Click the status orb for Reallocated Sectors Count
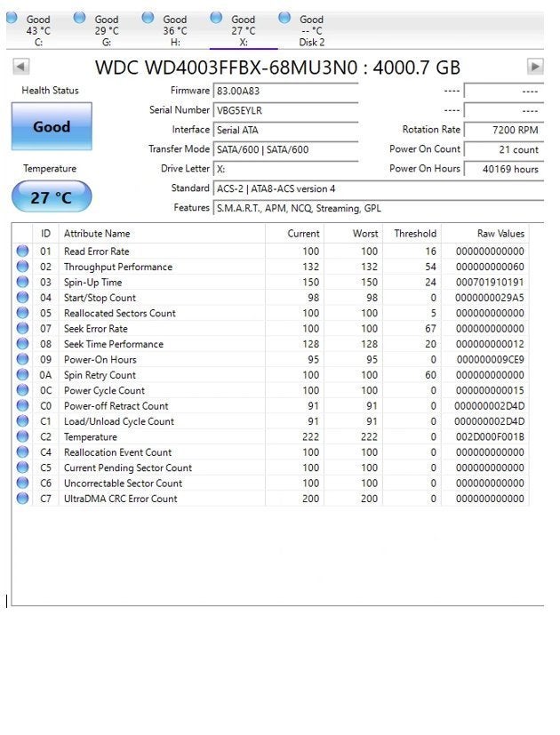This screenshot has width=560, height=735. 22,313
